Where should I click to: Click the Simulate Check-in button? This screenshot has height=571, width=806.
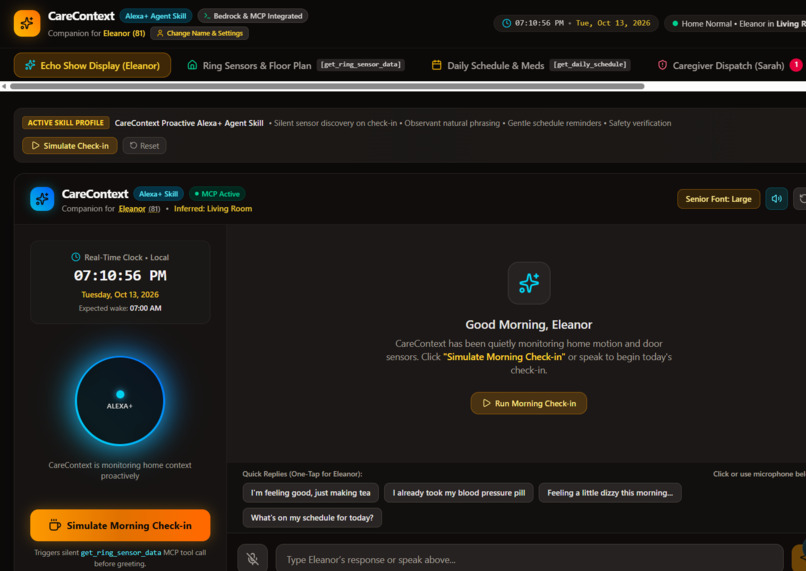[x=70, y=145]
